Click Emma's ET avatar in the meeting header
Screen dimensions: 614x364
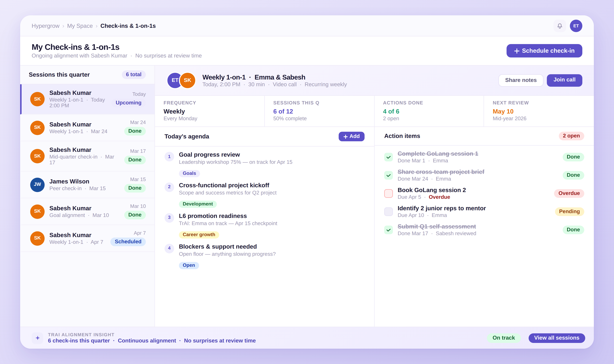[x=175, y=80]
